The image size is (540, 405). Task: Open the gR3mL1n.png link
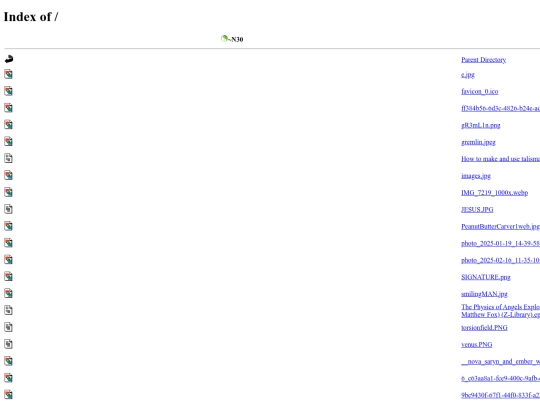coord(481,125)
